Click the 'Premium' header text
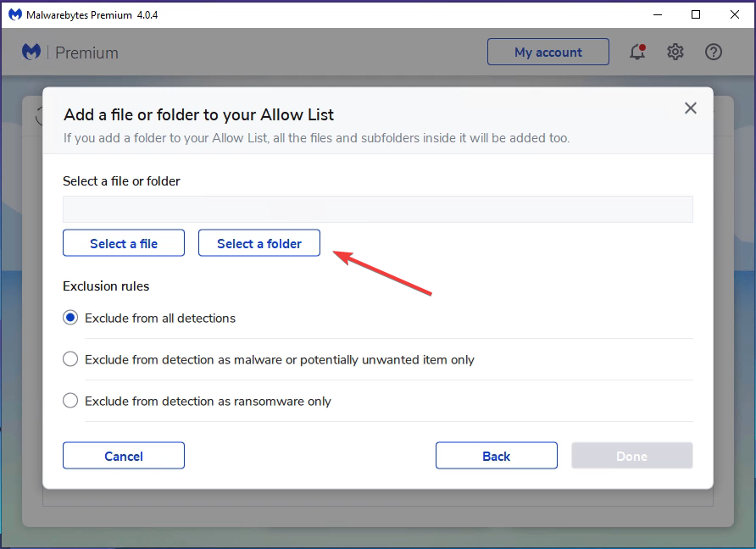Viewport: 756px width, 549px height. (86, 53)
